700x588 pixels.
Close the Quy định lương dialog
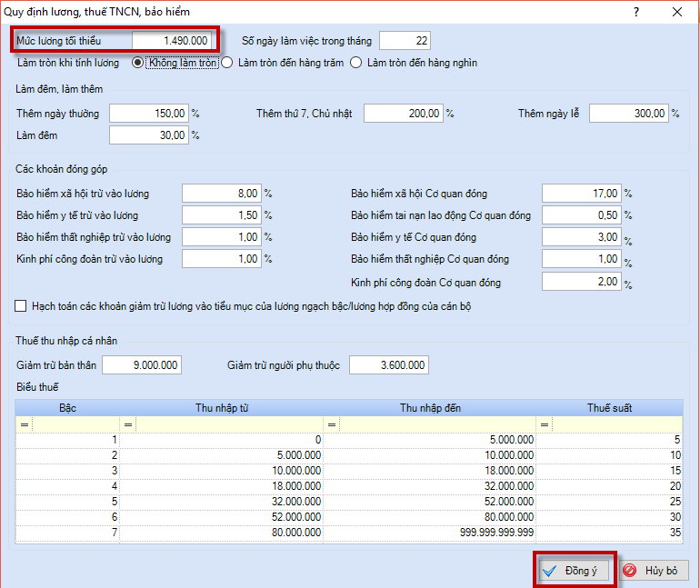click(677, 12)
